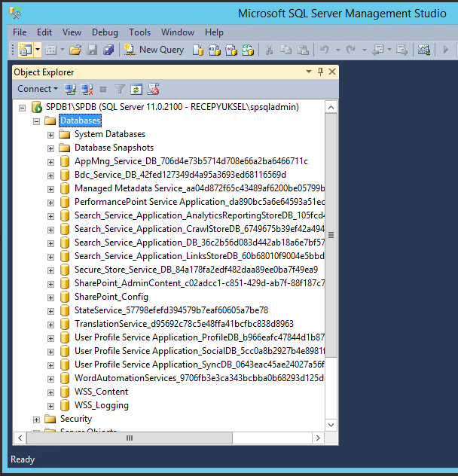Image resolution: width=458 pixels, height=476 pixels.
Task: Click the Delete script icon in Object Explorer
Action: (153, 89)
